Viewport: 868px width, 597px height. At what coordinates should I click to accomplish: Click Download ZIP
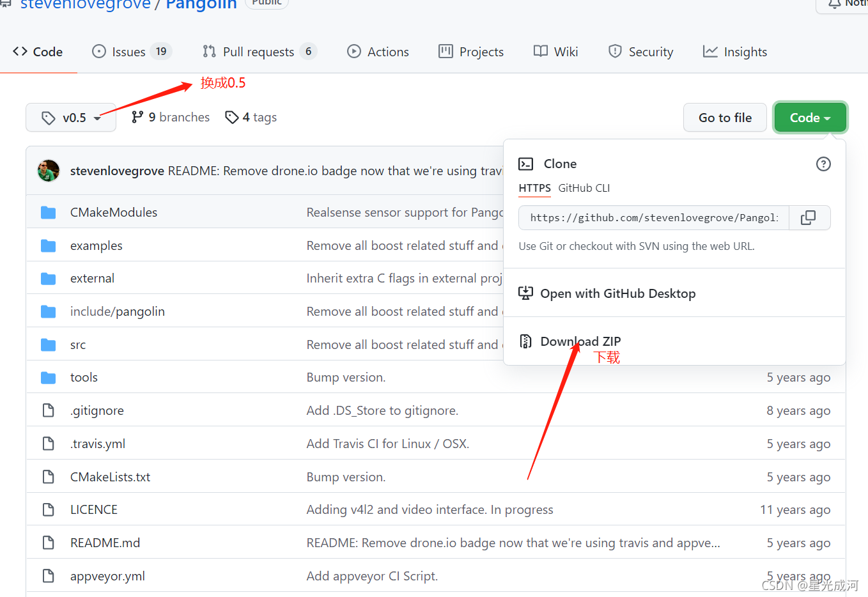pos(580,341)
